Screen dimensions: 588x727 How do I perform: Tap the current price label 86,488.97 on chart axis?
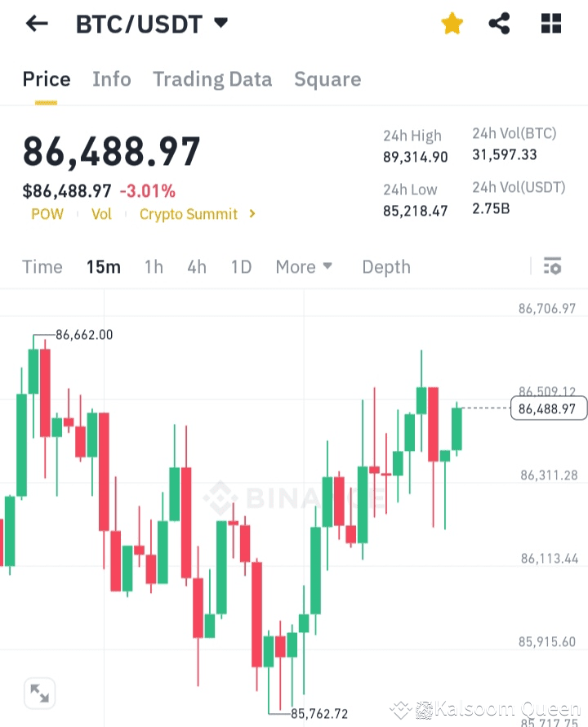[547, 408]
